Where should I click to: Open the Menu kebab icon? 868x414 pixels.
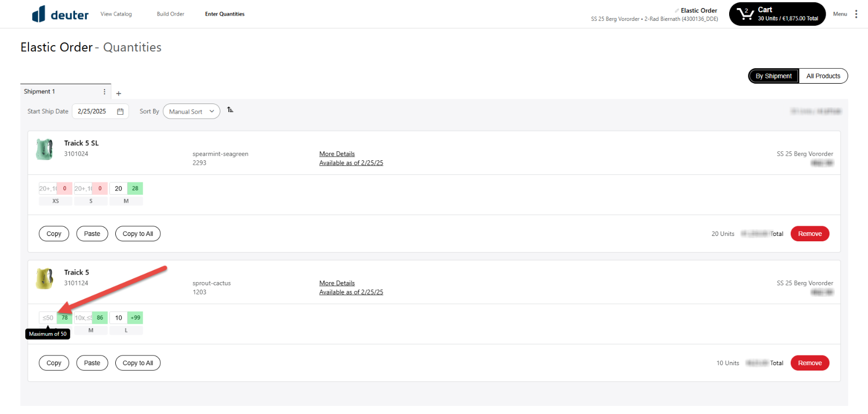856,14
